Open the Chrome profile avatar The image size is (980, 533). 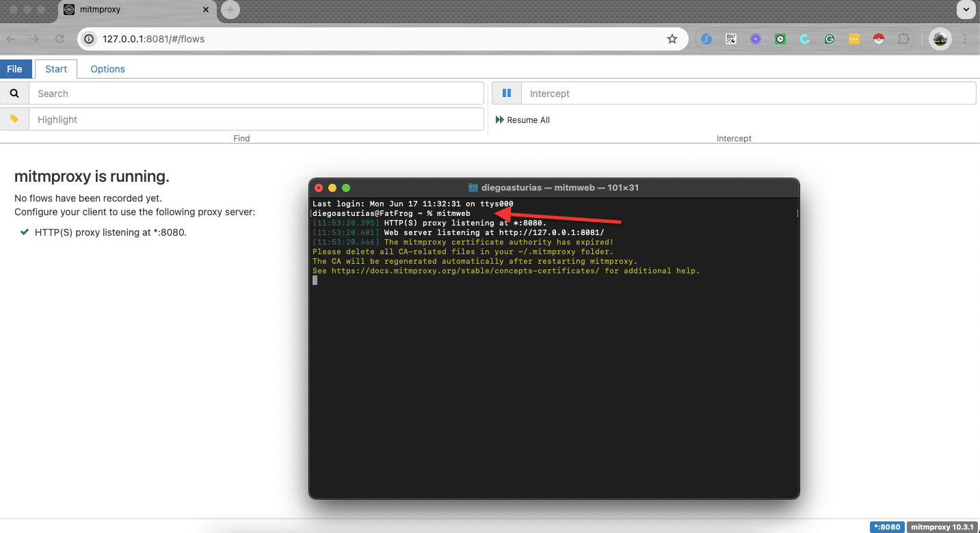(940, 39)
